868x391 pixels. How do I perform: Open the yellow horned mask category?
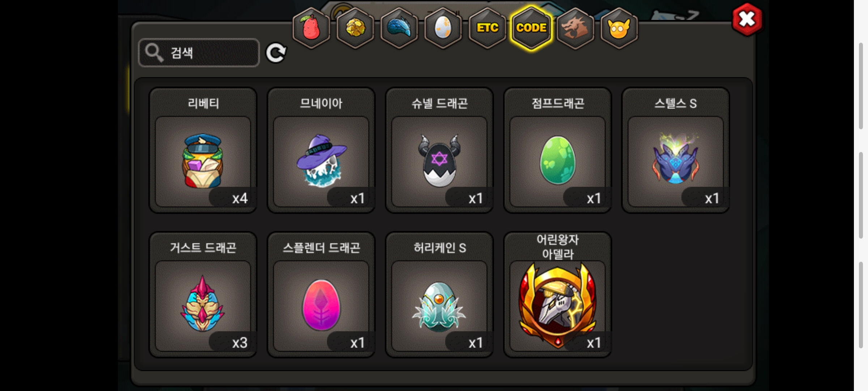619,28
